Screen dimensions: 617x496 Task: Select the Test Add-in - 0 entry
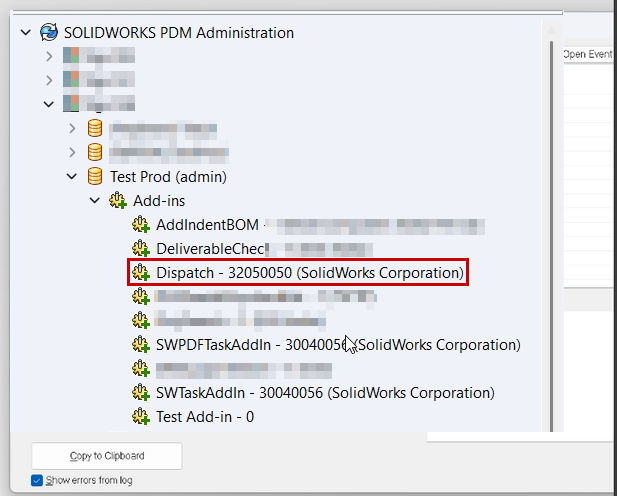(205, 417)
